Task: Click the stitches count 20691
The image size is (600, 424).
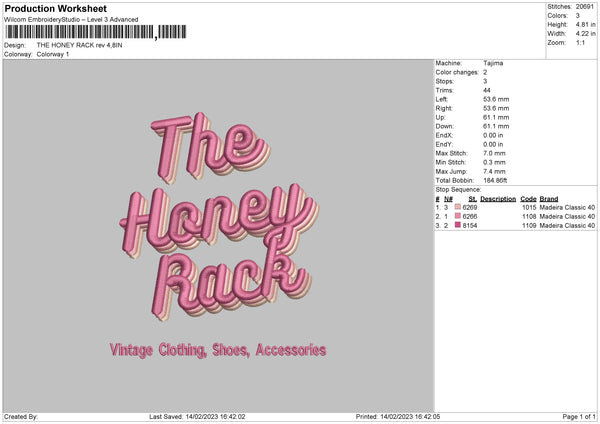Action: tap(585, 7)
